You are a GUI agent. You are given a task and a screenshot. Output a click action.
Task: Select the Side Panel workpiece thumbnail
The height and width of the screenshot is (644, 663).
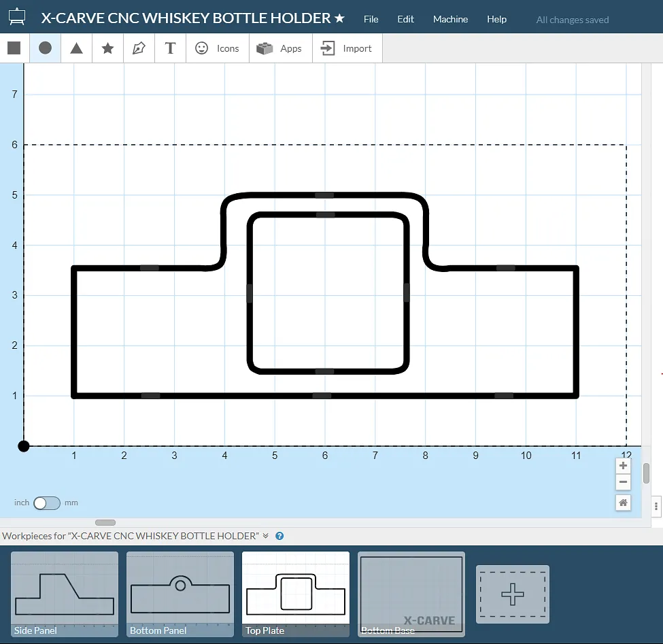point(65,594)
